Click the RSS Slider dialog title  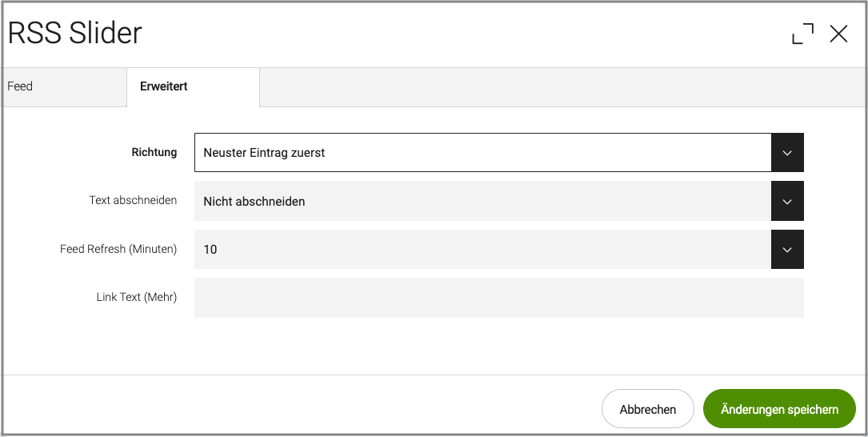pos(75,34)
